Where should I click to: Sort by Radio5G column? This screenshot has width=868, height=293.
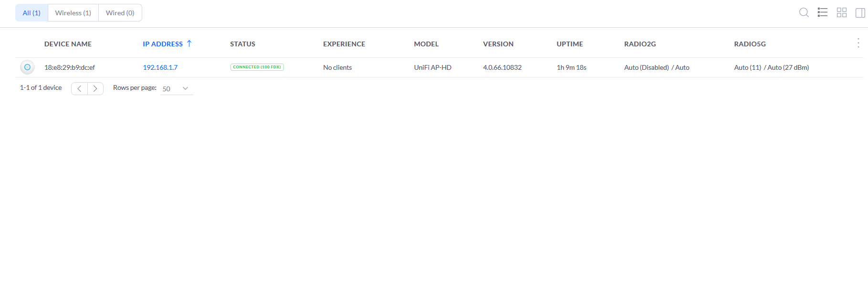(750, 44)
